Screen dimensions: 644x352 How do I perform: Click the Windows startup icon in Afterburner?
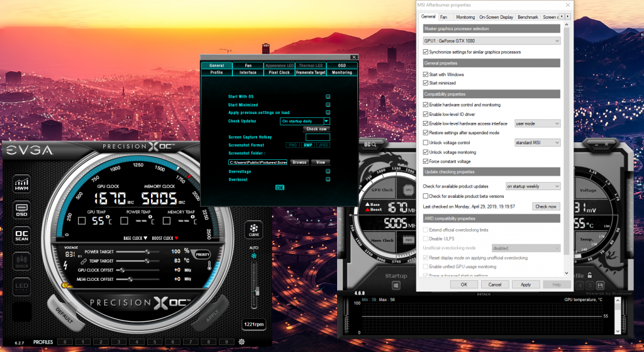[x=396, y=285]
